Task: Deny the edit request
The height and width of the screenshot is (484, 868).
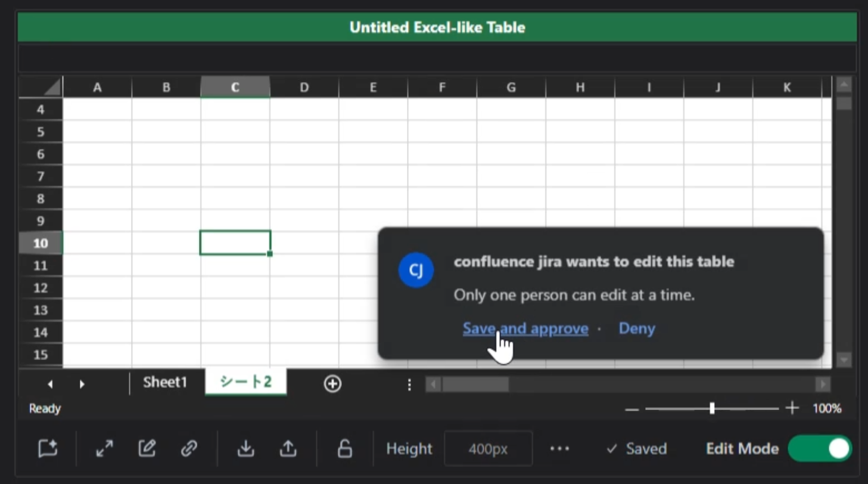Action: coord(637,328)
